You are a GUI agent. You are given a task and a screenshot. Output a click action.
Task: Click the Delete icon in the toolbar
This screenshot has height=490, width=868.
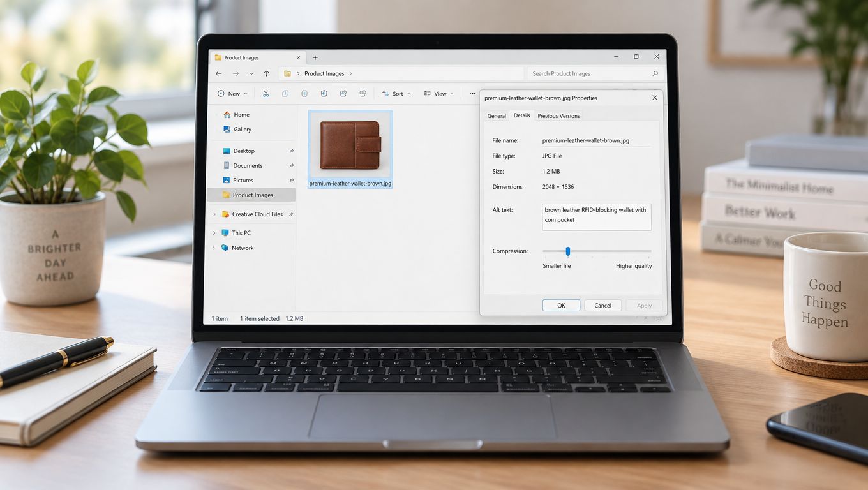[363, 94]
